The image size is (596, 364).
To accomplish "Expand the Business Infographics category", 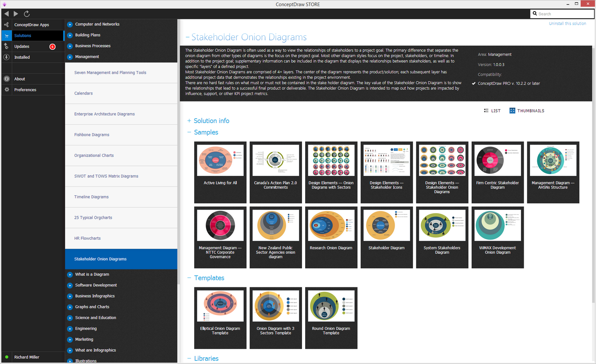I will click(x=70, y=296).
